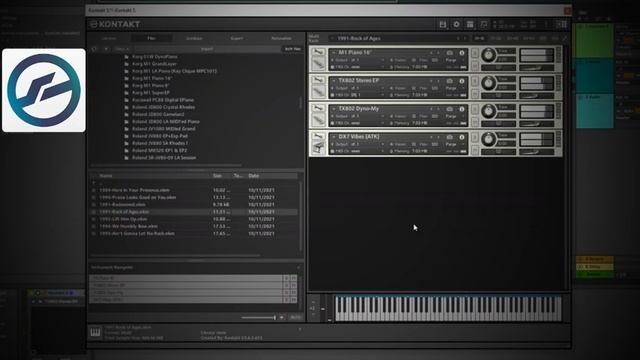Click info icon of TX802 Stereo EP
The height and width of the screenshot is (360, 640).
tap(462, 81)
